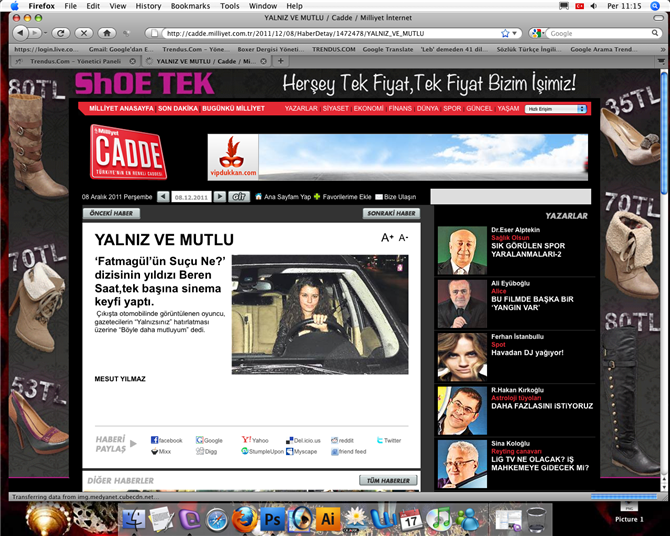Go back with the Firefox back arrow
The height and width of the screenshot is (536, 670).
pos(21,33)
